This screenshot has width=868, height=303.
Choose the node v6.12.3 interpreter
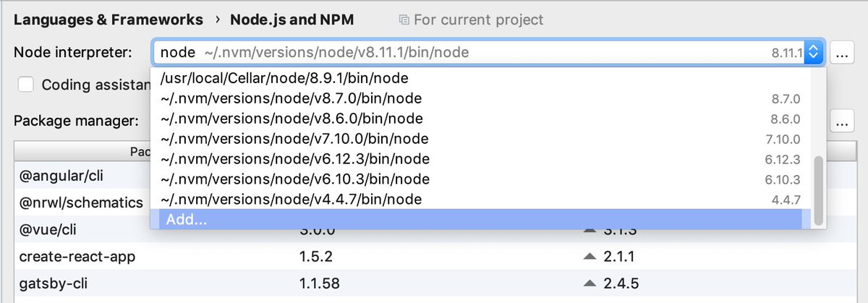(x=476, y=158)
